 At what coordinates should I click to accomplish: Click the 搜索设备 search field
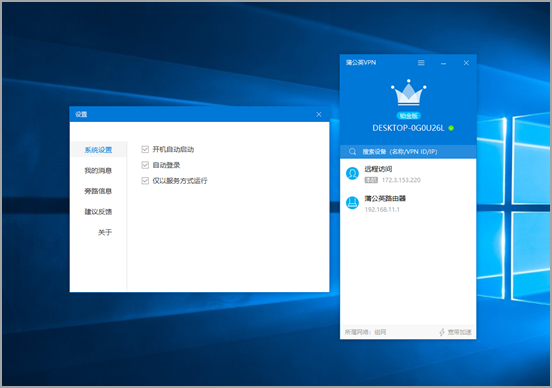[x=408, y=152]
